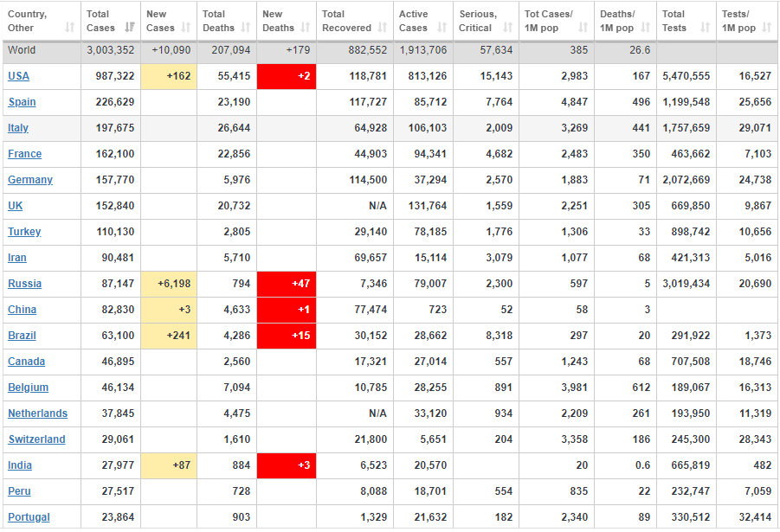The height and width of the screenshot is (532, 780).
Task: Sort by Tests/1M pop column arrows
Action: [x=767, y=28]
